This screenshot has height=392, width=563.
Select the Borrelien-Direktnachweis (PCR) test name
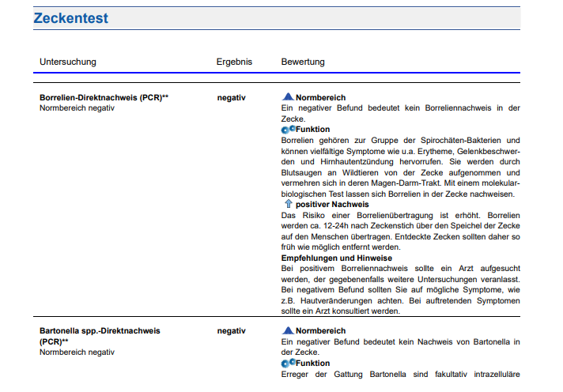(x=104, y=98)
